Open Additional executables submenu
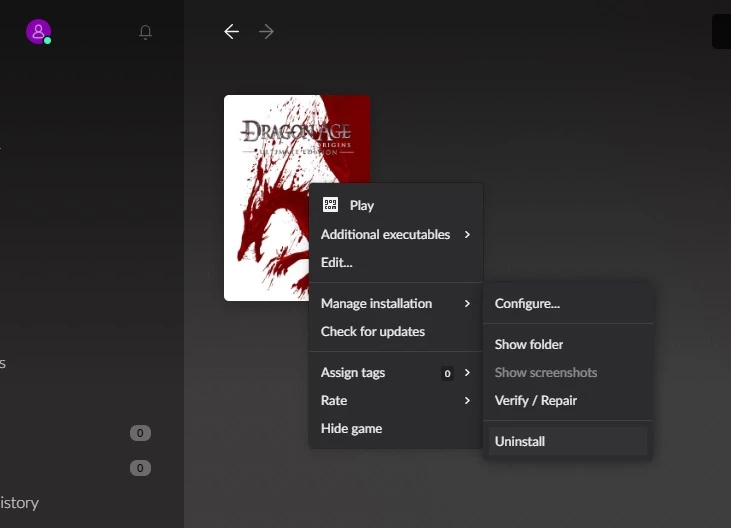 click(396, 234)
